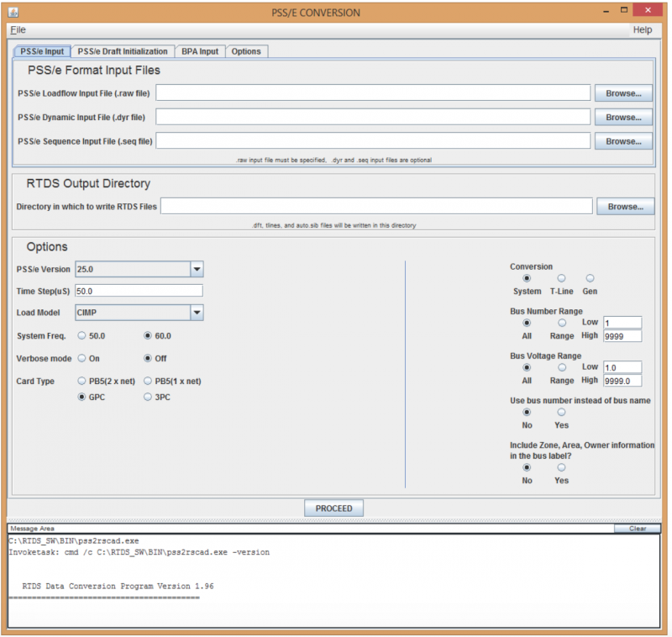672x637 pixels.
Task: Browse for the .dyr dynamic file
Action: pyautogui.click(x=623, y=117)
